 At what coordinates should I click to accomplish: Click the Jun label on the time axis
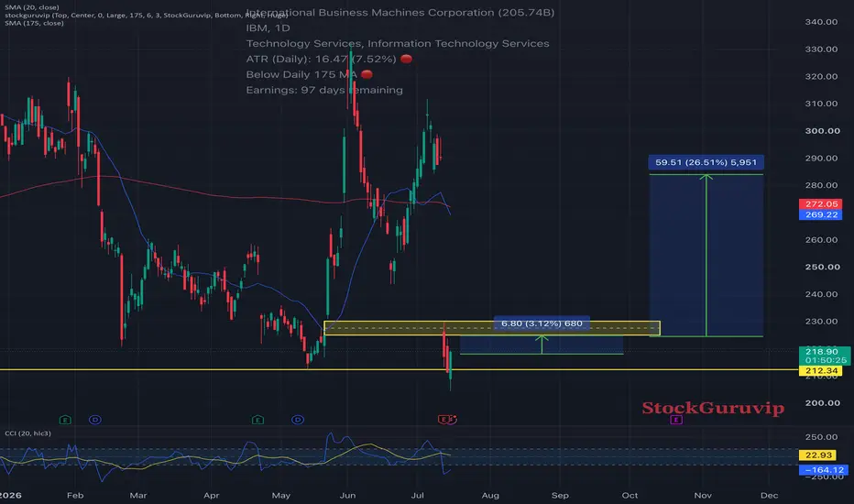pos(347,495)
